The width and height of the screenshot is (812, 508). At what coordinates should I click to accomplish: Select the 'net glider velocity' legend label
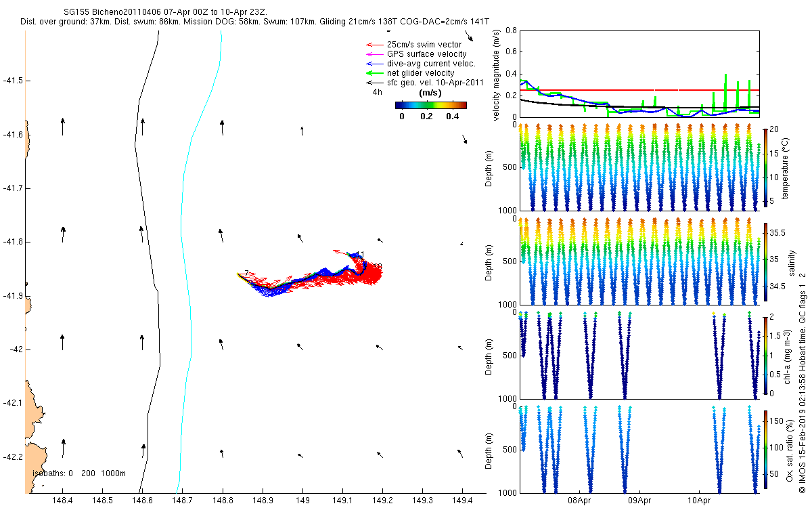point(420,73)
